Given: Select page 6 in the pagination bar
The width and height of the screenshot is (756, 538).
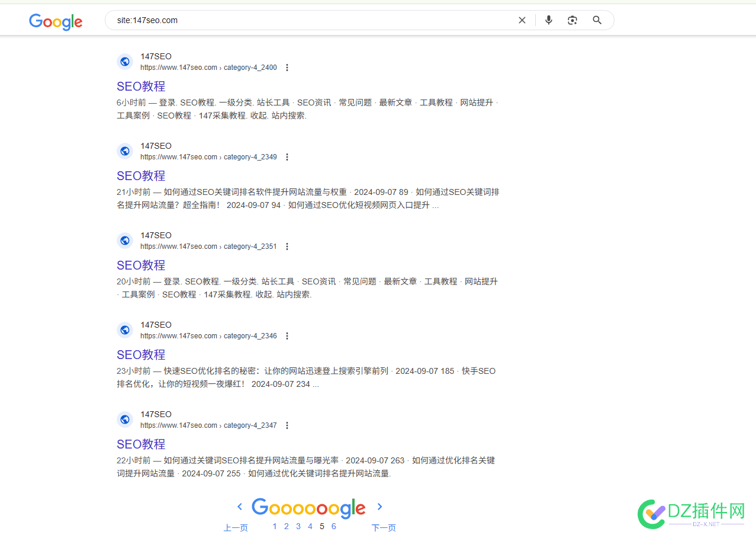Looking at the screenshot, I should tap(333, 526).
